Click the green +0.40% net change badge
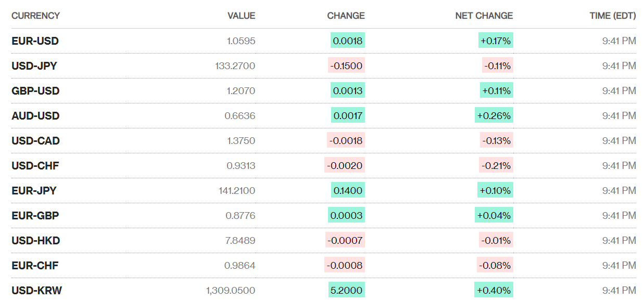This screenshot has height=301, width=644. [494, 290]
